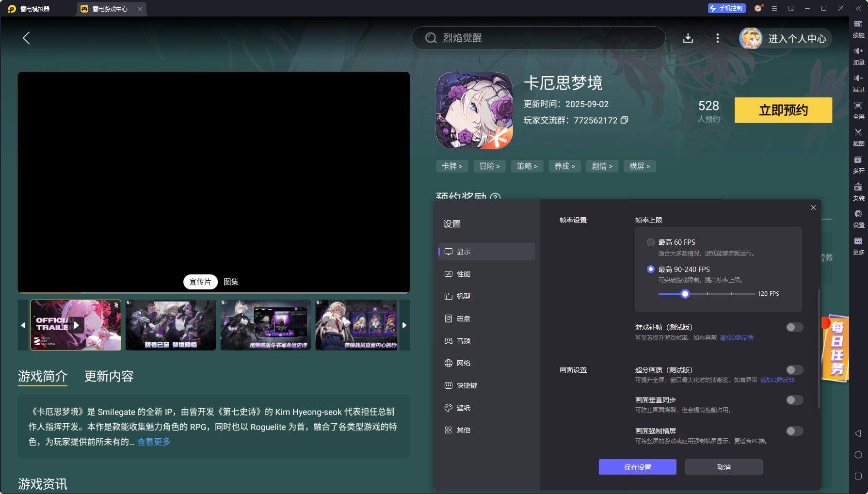Open the key mapping (按键) panel
This screenshot has height=494, width=868.
point(858,29)
